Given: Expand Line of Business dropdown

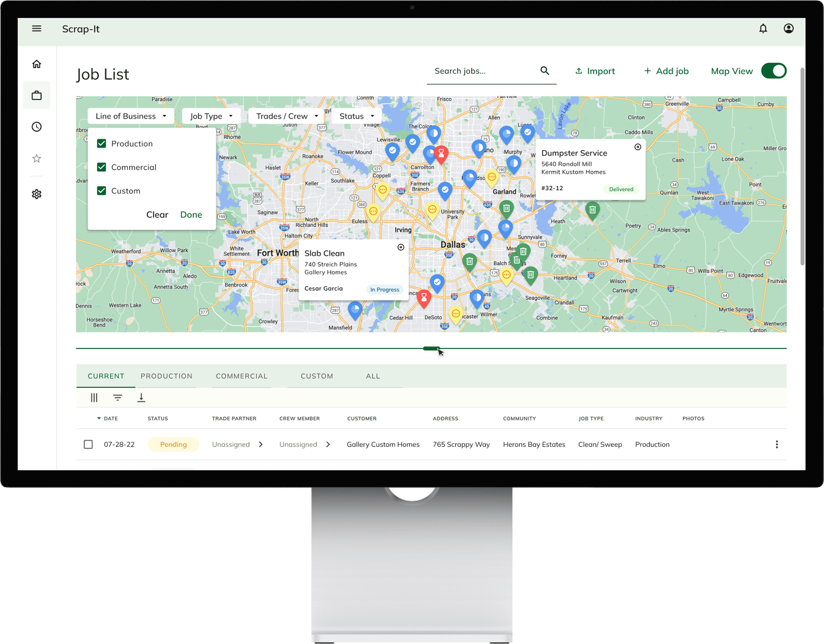Looking at the screenshot, I should pos(131,116).
